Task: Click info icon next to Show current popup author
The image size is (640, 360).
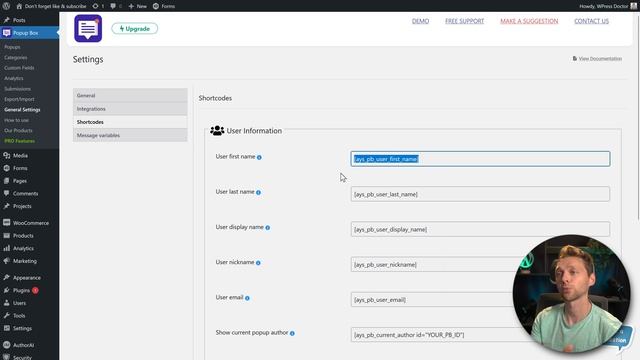Action: point(292,333)
